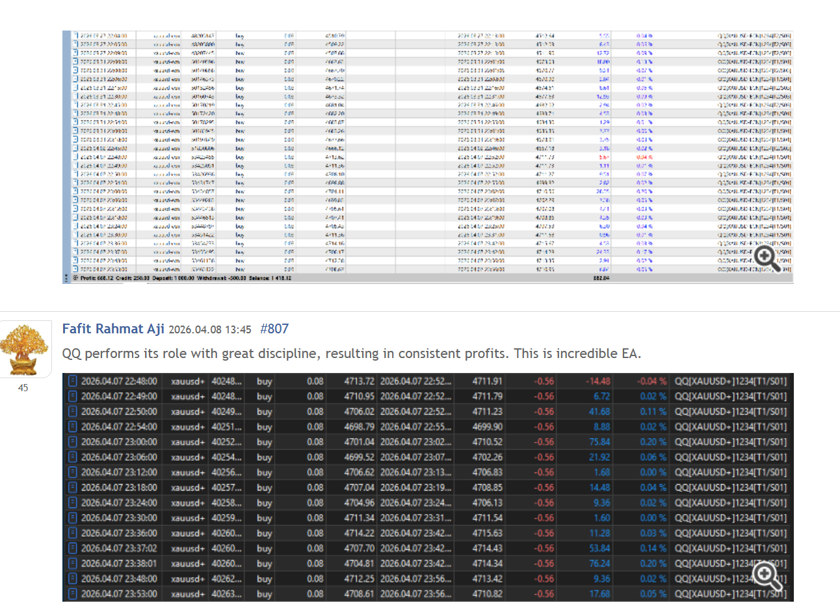Click the row icon next to the 23:12:00 trade
Image resolution: width=840 pixels, height=616 pixels.
[73, 472]
